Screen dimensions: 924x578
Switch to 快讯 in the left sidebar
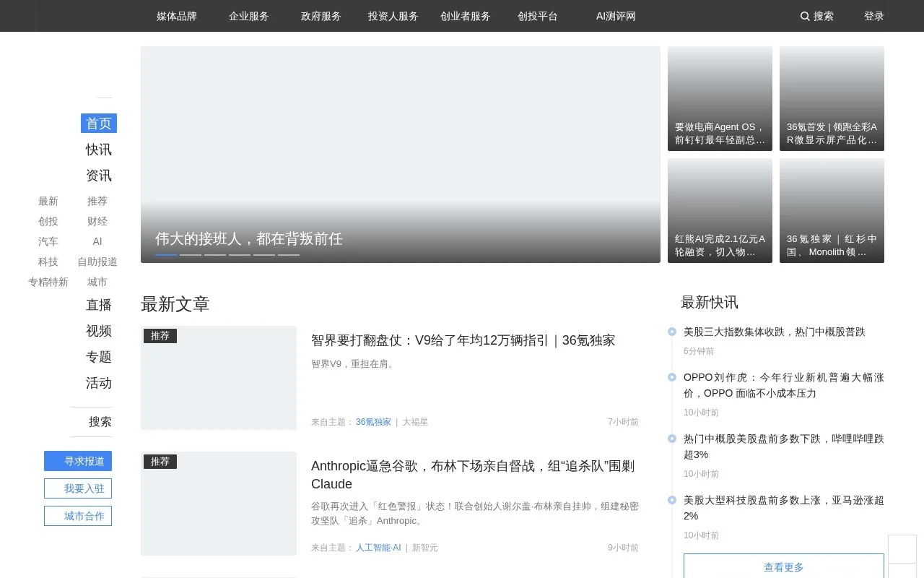tap(99, 150)
